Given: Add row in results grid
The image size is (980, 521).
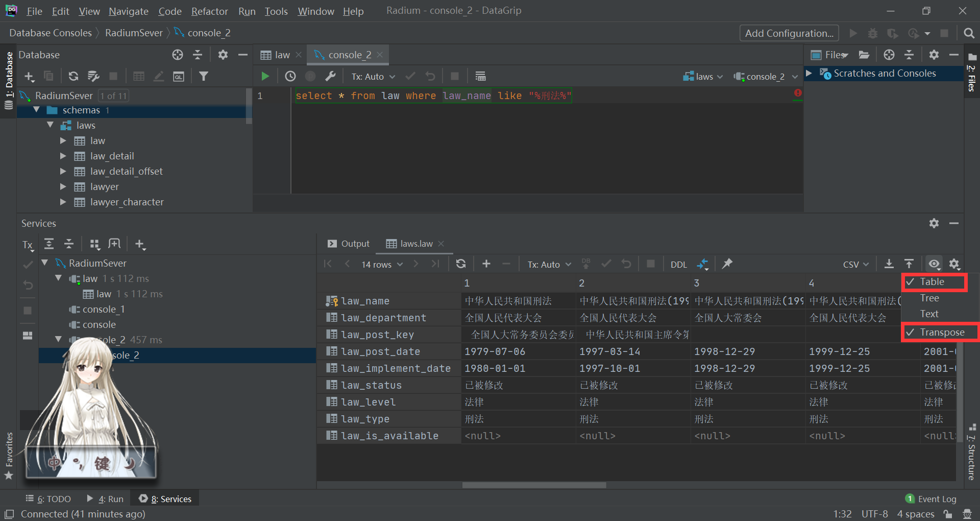Looking at the screenshot, I should (x=486, y=264).
